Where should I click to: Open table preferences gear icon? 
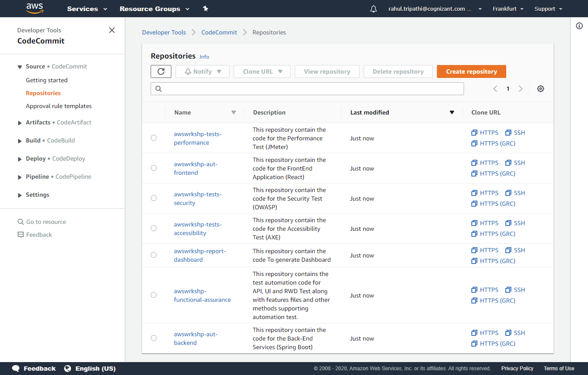541,89
